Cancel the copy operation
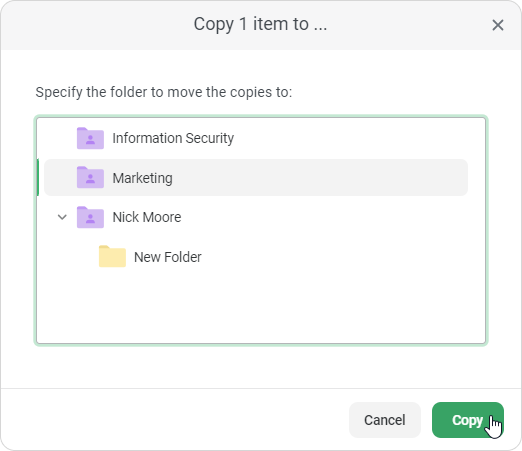Viewport: 522px width, 451px height. click(385, 420)
